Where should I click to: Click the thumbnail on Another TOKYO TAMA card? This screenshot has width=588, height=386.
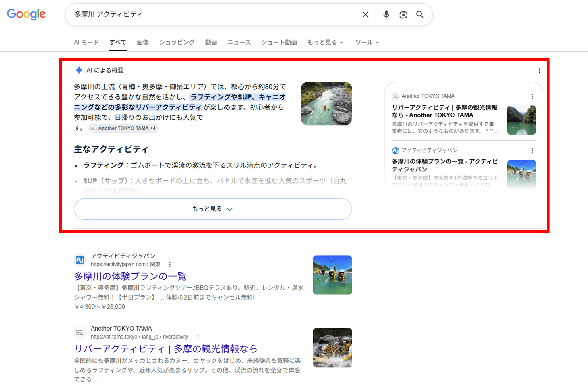tap(521, 120)
